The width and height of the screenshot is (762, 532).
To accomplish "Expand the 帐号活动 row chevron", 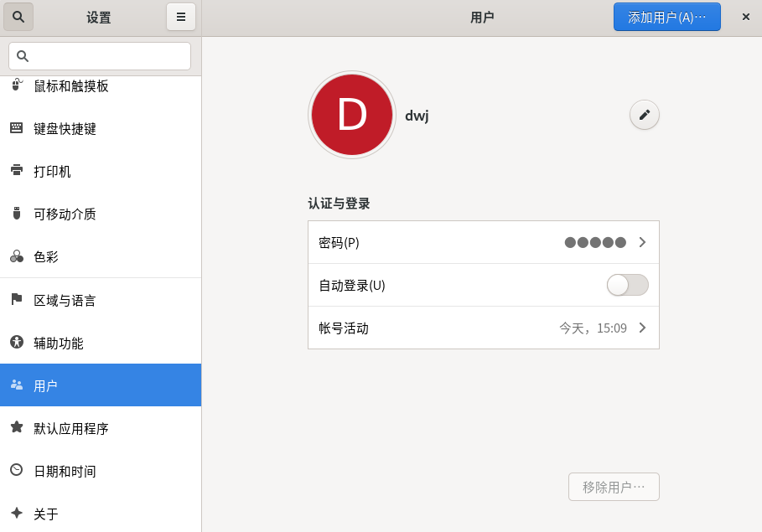I will (x=642, y=328).
